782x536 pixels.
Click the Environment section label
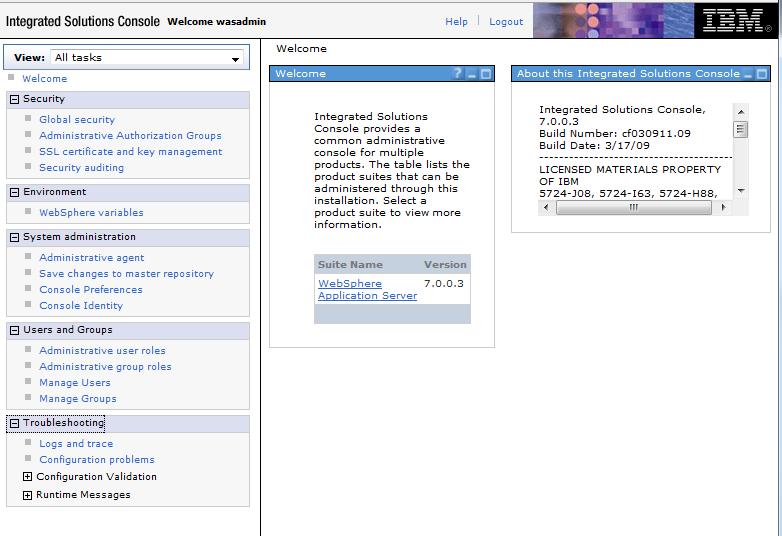point(54,192)
